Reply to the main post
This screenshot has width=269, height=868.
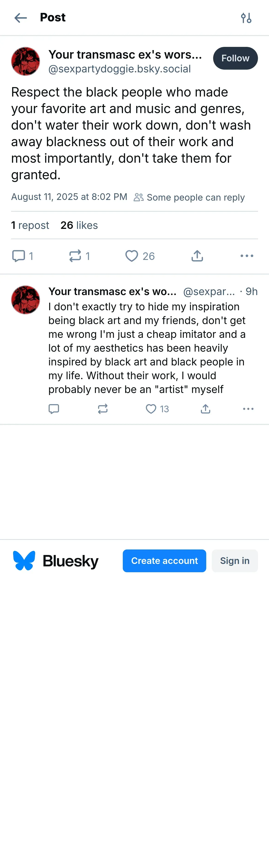(x=19, y=256)
